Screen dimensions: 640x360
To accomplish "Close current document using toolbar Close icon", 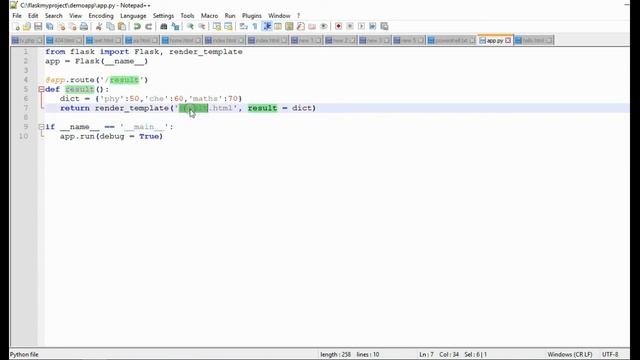I will click(x=61, y=27).
